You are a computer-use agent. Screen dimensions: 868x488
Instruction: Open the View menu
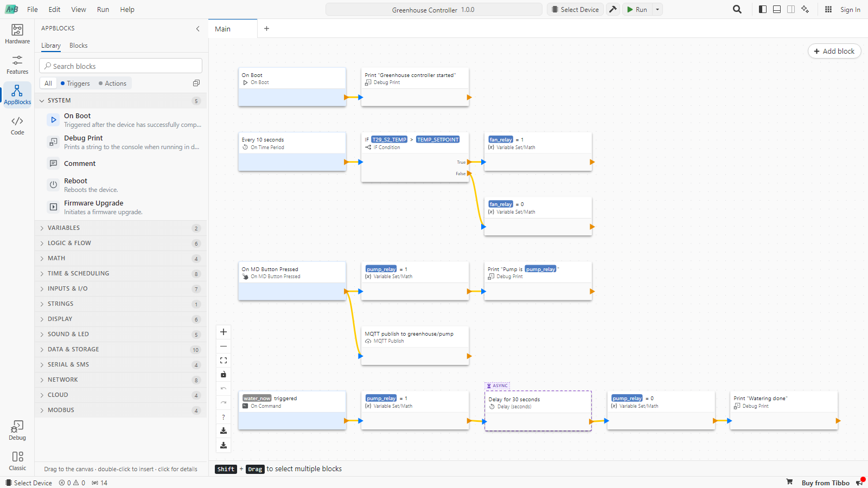[x=79, y=9]
